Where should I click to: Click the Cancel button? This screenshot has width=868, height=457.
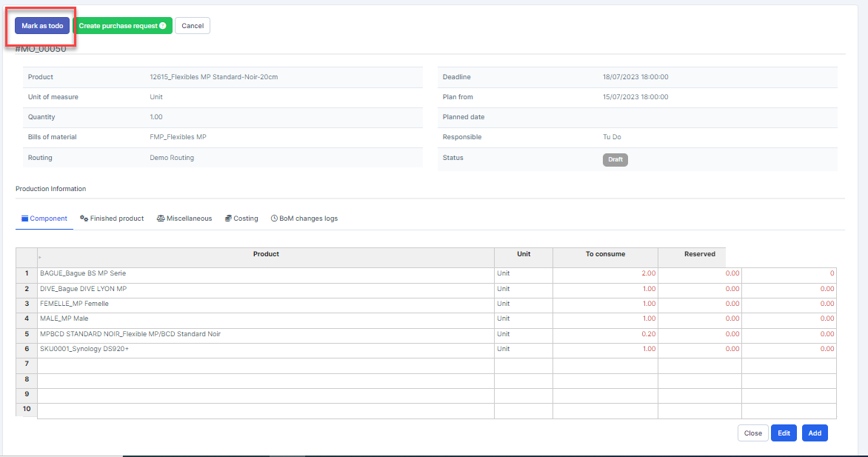[x=193, y=26]
